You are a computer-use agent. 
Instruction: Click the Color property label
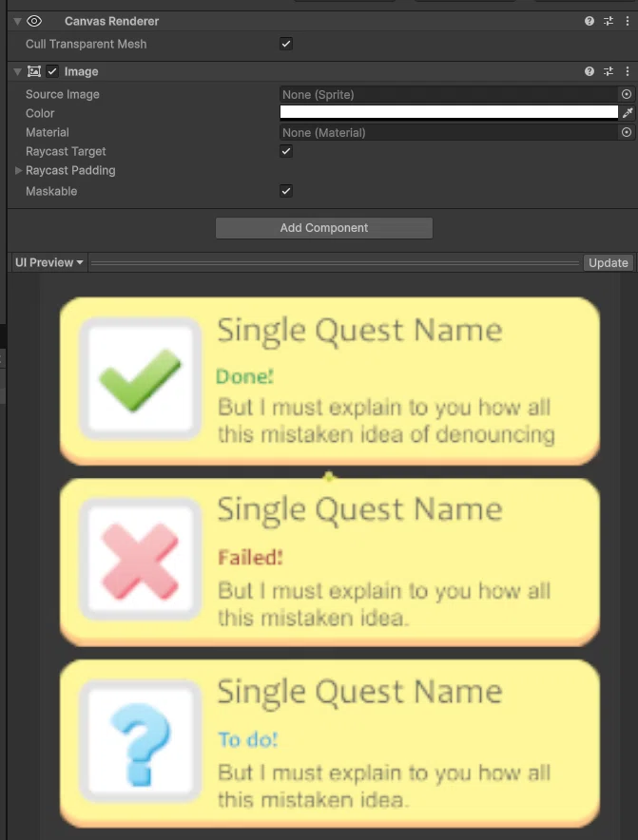click(40, 113)
